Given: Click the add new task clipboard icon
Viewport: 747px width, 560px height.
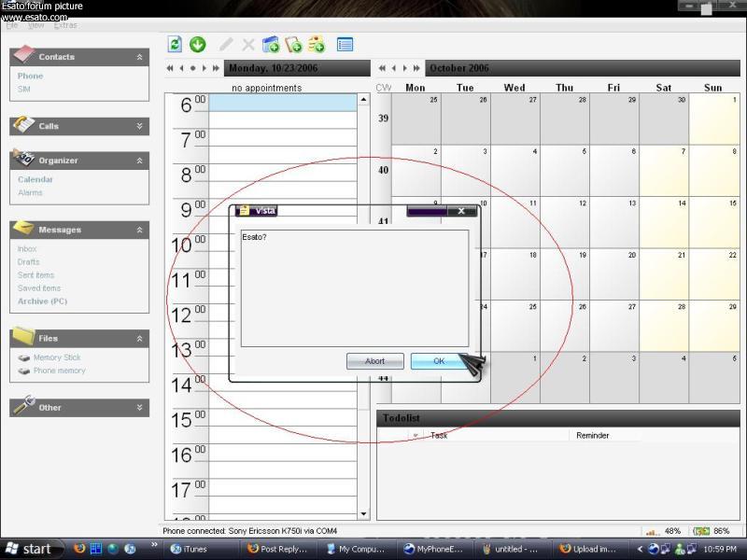Looking at the screenshot, I should click(x=294, y=44).
